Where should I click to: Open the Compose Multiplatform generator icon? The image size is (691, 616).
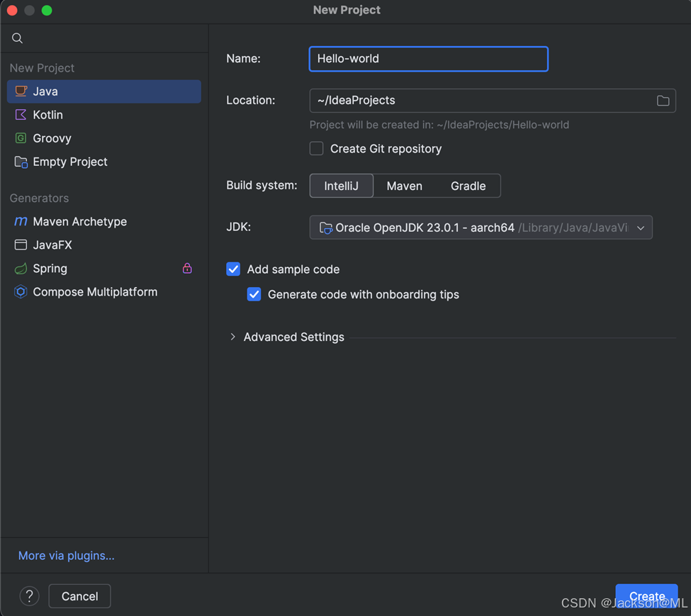(x=21, y=292)
